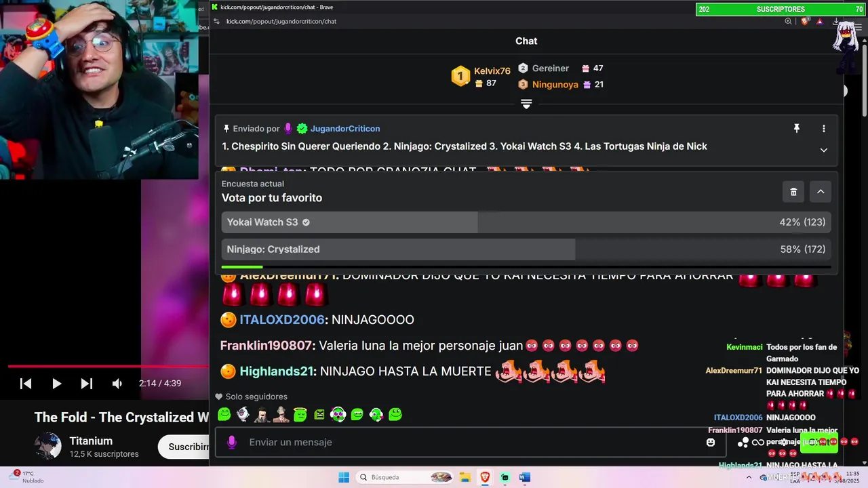Insert the first green blob emote
868x488 pixels.
(224, 414)
